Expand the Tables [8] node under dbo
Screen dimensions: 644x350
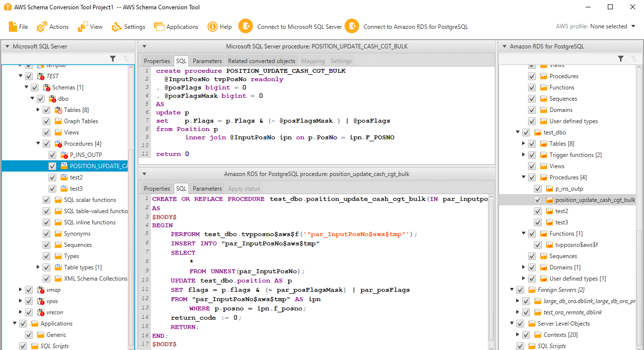click(x=38, y=110)
